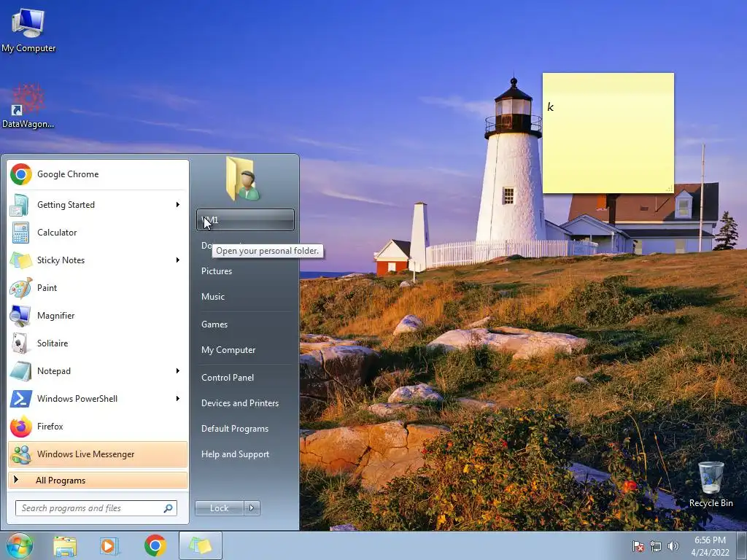Viewport: 747px width, 560px height.
Task: Expand the Windows PowerShell jump list arrow
Action: [x=178, y=399]
